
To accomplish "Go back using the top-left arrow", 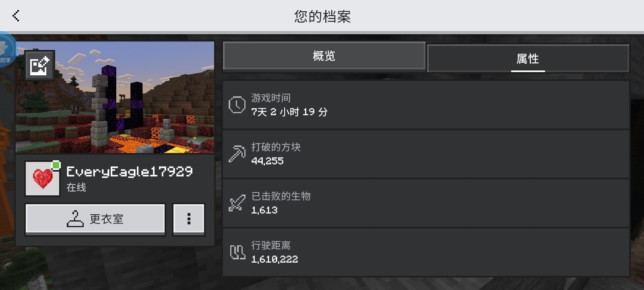I will [16, 16].
